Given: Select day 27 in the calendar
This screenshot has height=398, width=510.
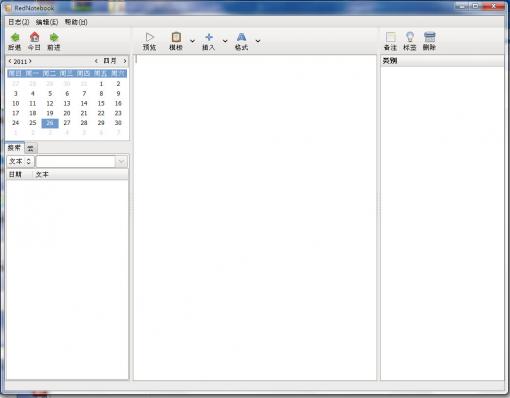Looking at the screenshot, I should coord(67,123).
